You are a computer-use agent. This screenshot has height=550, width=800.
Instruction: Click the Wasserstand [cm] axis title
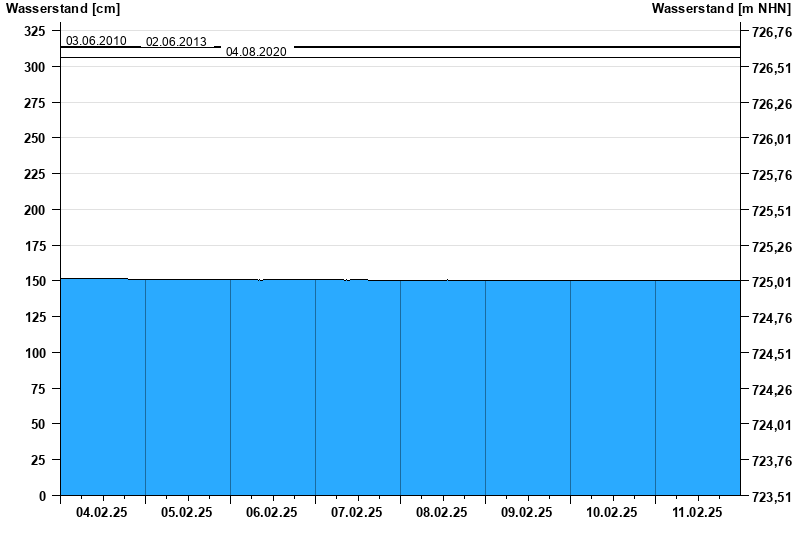point(49,9)
